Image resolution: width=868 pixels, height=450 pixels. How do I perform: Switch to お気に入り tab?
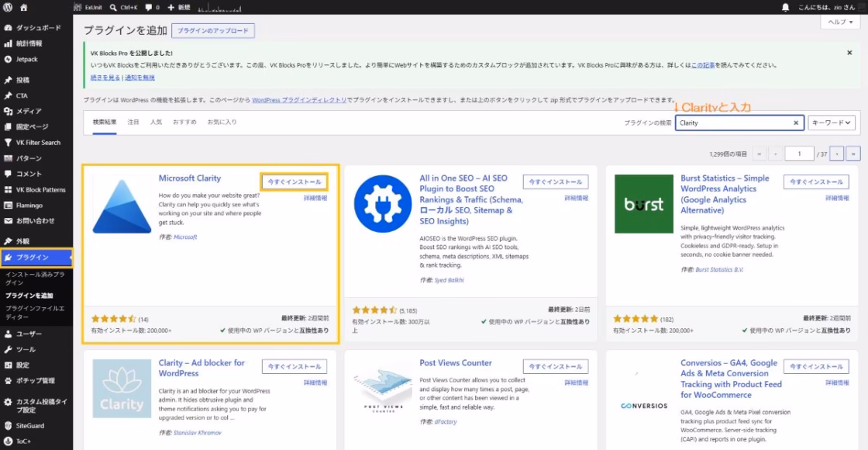pos(222,122)
